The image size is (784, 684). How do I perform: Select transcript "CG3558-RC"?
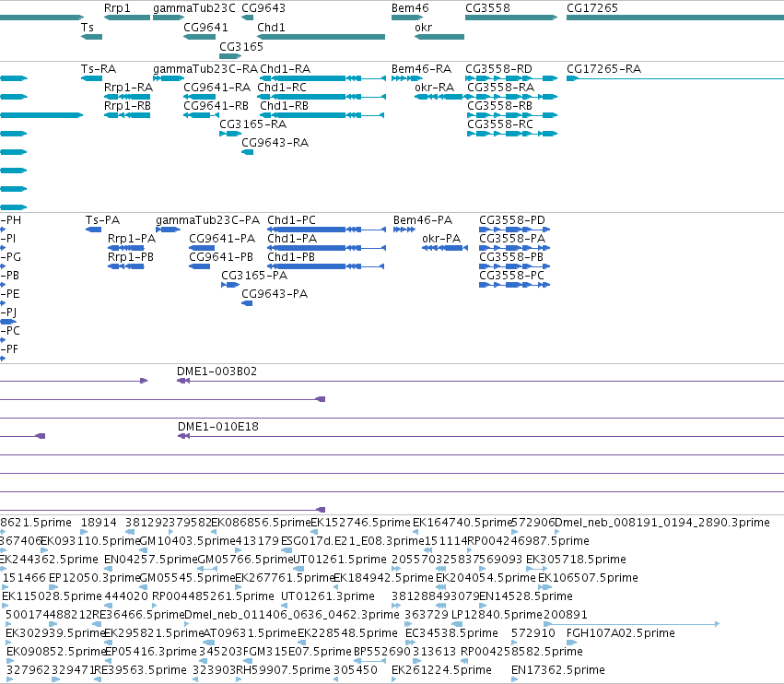pos(500,124)
